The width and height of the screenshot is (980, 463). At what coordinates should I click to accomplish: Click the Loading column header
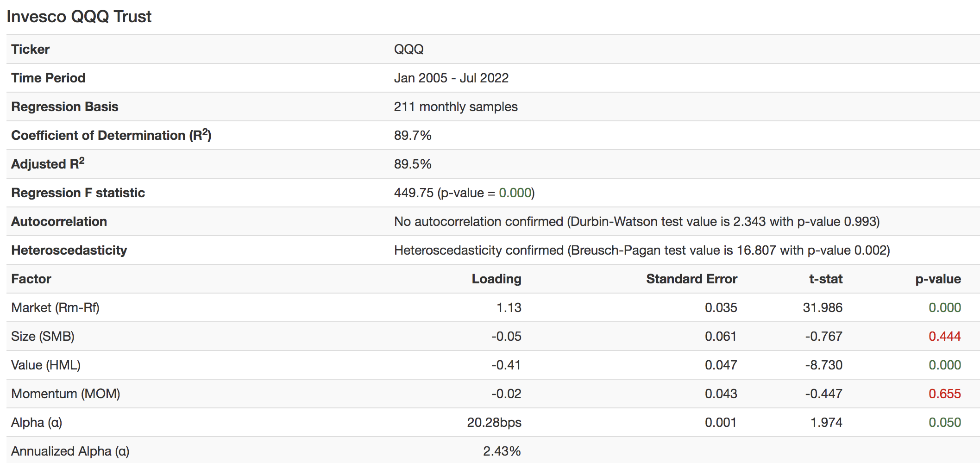point(496,279)
